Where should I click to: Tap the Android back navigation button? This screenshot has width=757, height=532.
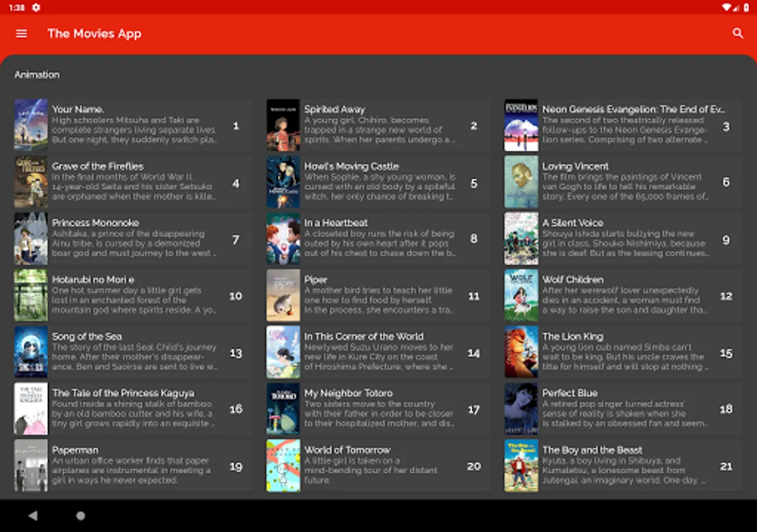(33, 515)
